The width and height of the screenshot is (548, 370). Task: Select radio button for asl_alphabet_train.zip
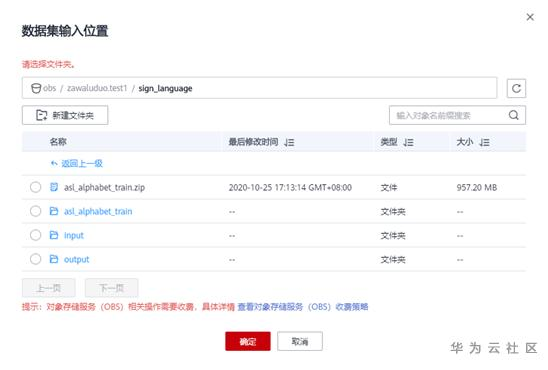pyautogui.click(x=35, y=187)
